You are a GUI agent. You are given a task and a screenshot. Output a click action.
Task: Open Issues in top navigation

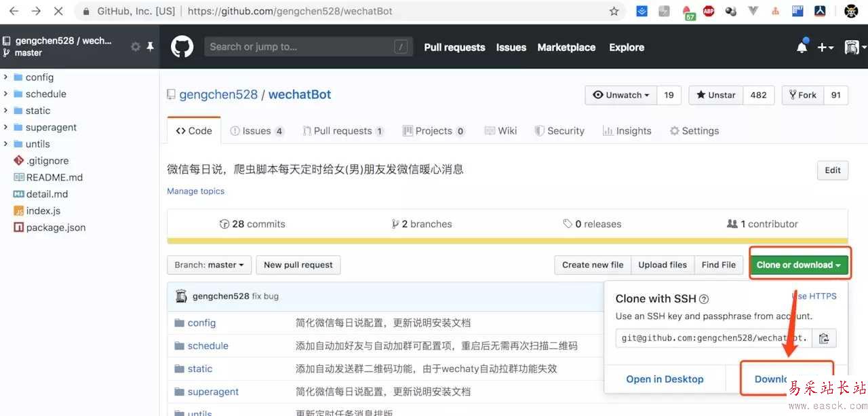511,48
